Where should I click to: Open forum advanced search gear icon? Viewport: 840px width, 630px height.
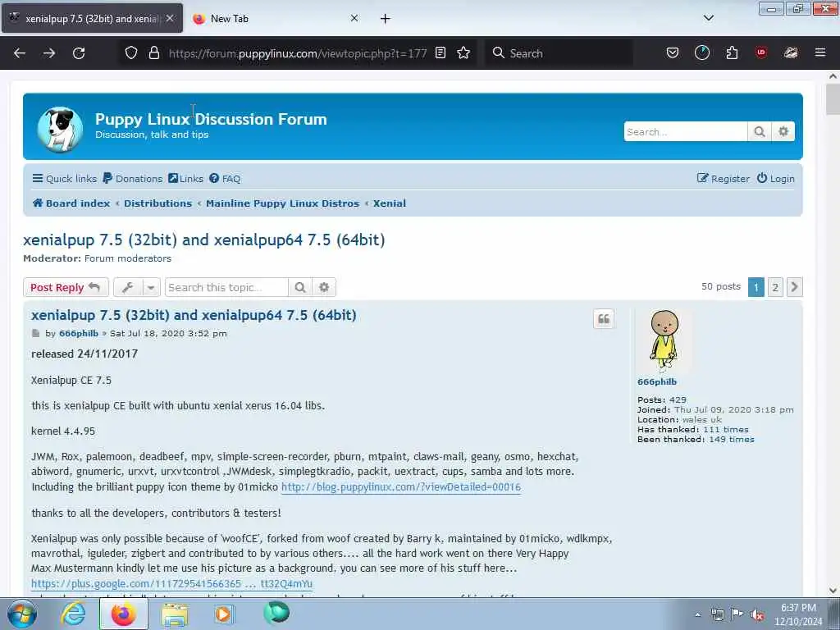783,132
